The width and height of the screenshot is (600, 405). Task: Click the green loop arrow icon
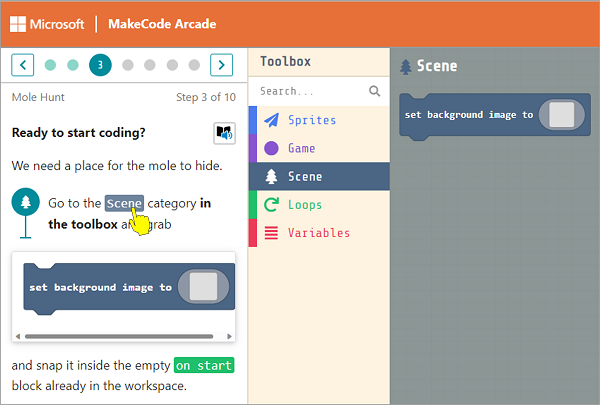272,205
